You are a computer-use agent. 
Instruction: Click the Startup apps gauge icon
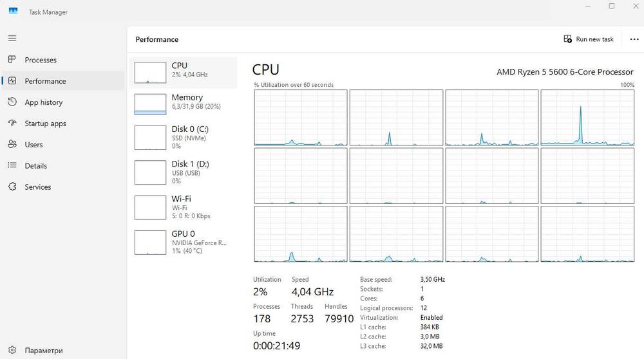pos(12,124)
